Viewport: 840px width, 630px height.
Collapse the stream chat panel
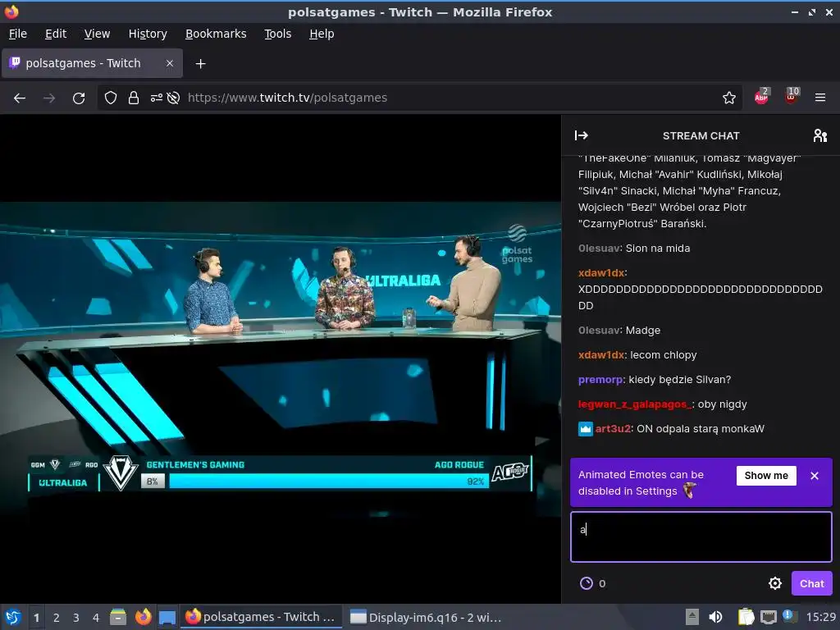pos(582,135)
